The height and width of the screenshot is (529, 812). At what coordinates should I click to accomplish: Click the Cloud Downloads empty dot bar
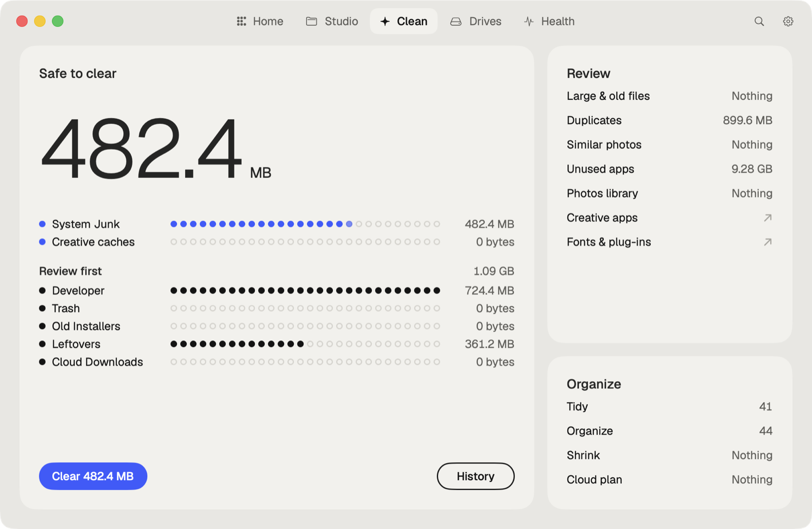pyautogui.click(x=305, y=362)
